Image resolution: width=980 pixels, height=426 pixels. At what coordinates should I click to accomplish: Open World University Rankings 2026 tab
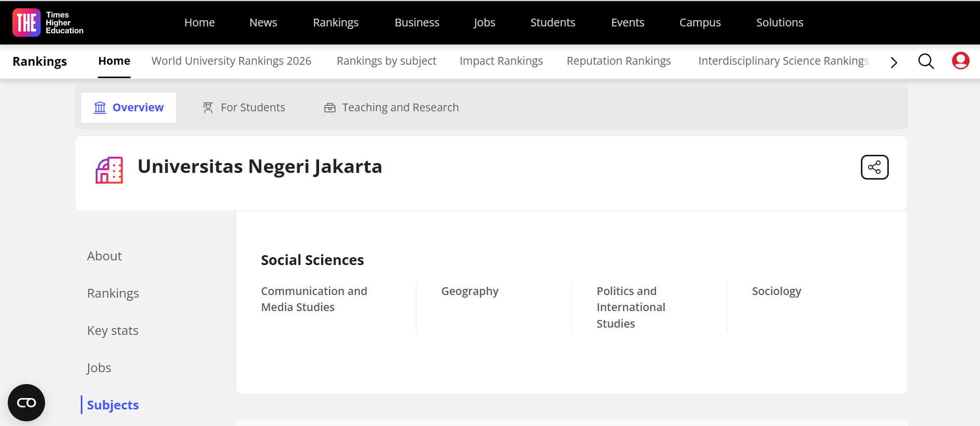coord(231,61)
